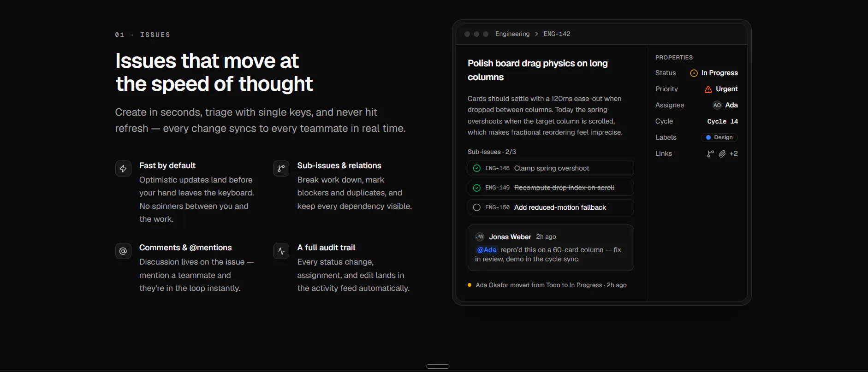This screenshot has height=372, width=868.
Task: Click the A full audit trail heading
Action: point(326,248)
